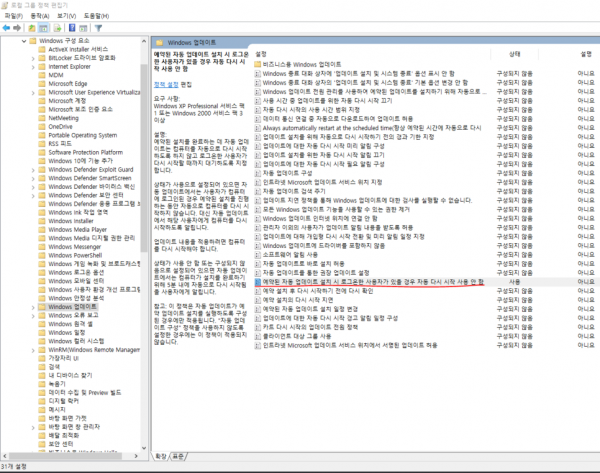Select the 바탕 화면 창 관리자 tree item
This screenshot has width=600, height=473.
click(x=74, y=427)
